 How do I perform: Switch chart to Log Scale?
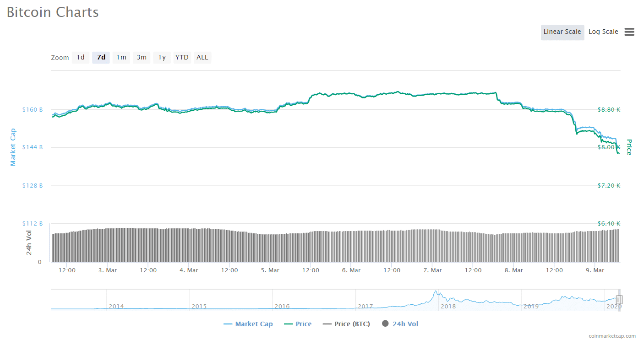pos(603,32)
